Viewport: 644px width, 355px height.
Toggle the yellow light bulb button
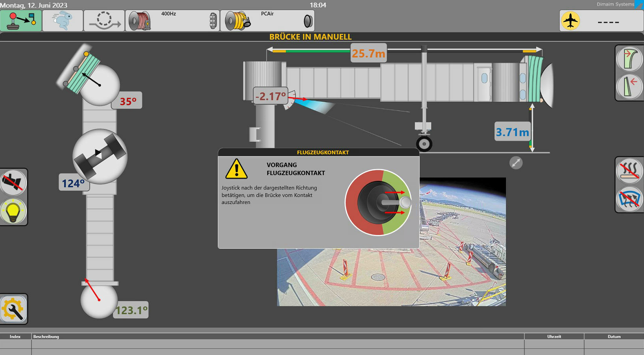(x=13, y=211)
